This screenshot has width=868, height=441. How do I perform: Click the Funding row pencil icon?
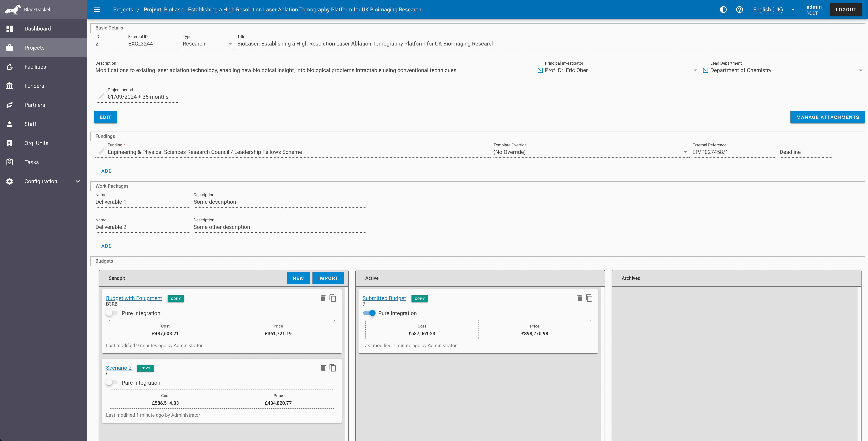pos(101,151)
